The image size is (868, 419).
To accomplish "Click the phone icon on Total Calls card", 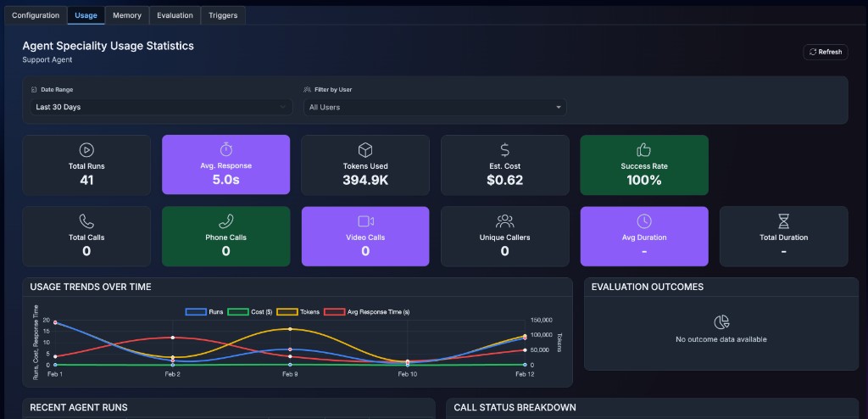I will (86, 221).
